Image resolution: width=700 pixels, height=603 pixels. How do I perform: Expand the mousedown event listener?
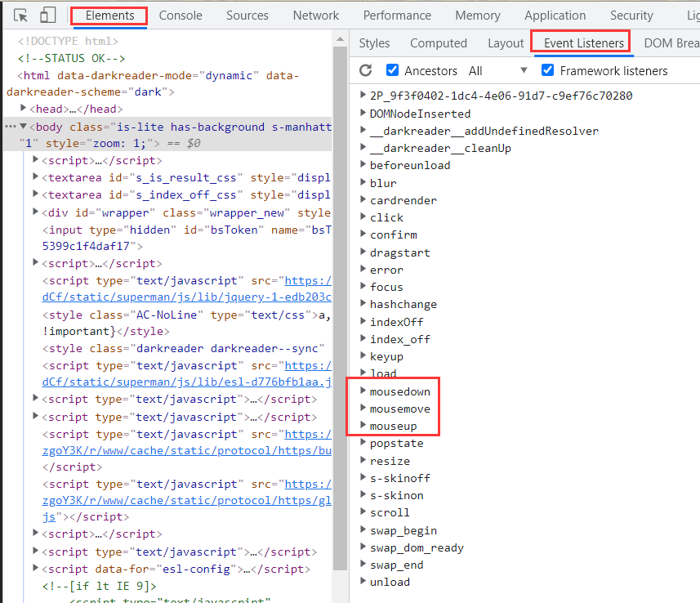363,392
